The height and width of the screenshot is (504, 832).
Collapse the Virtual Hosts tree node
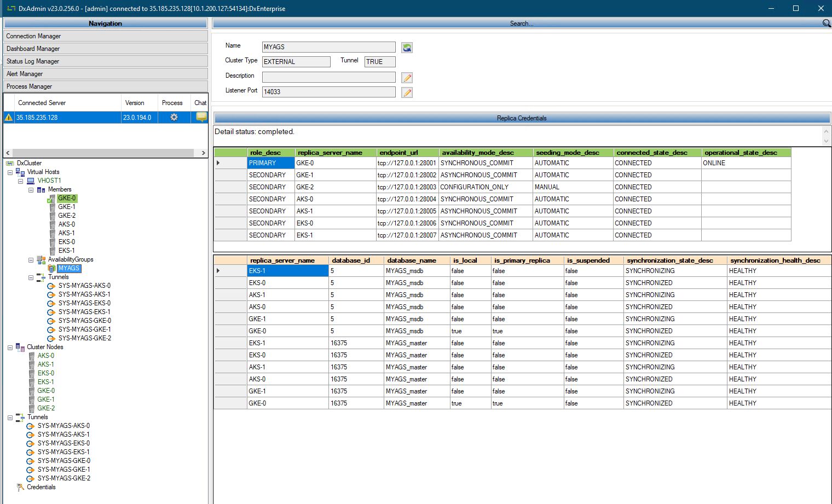(10, 172)
